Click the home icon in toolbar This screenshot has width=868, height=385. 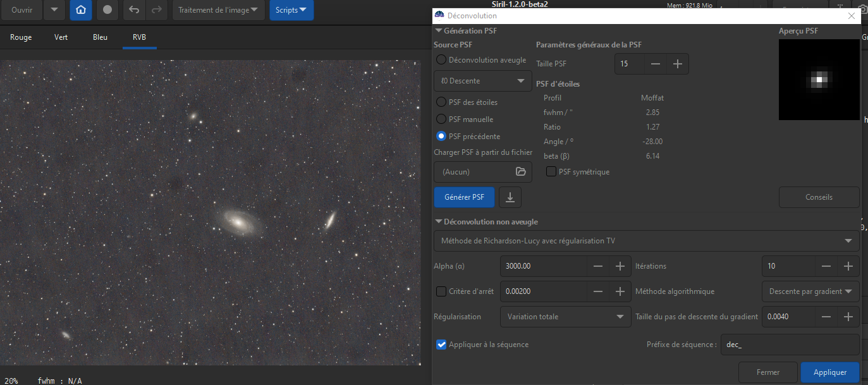pos(80,10)
